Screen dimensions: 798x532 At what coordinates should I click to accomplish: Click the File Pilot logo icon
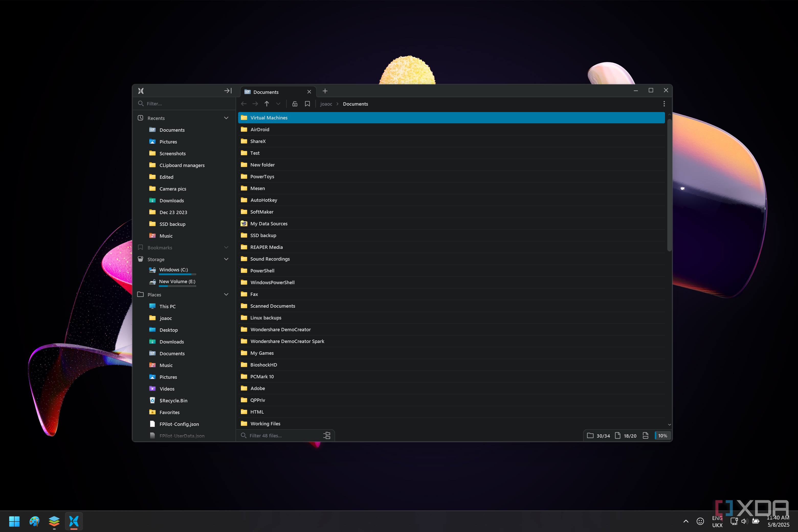tap(141, 91)
